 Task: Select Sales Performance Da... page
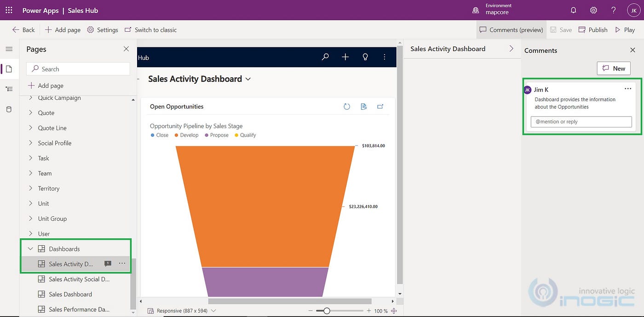pyautogui.click(x=79, y=310)
